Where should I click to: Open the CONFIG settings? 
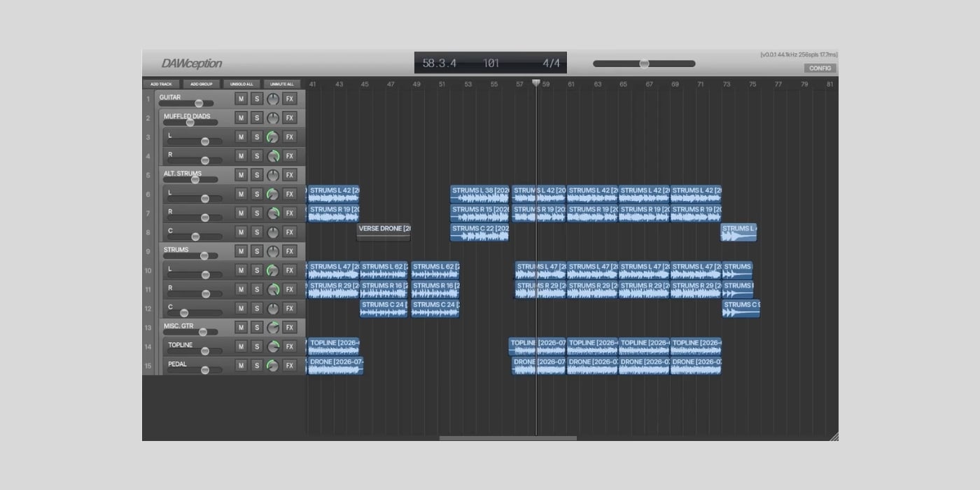[820, 68]
